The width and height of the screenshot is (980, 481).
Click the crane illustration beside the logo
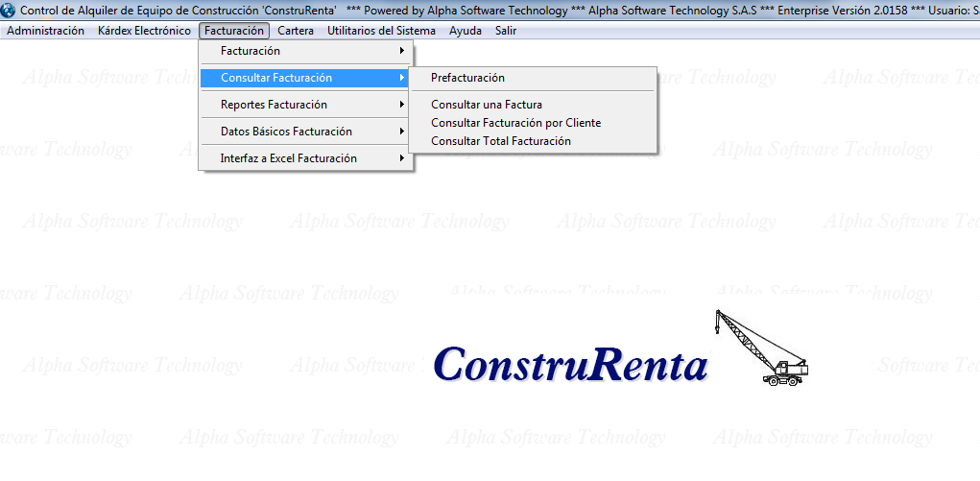[760, 348]
